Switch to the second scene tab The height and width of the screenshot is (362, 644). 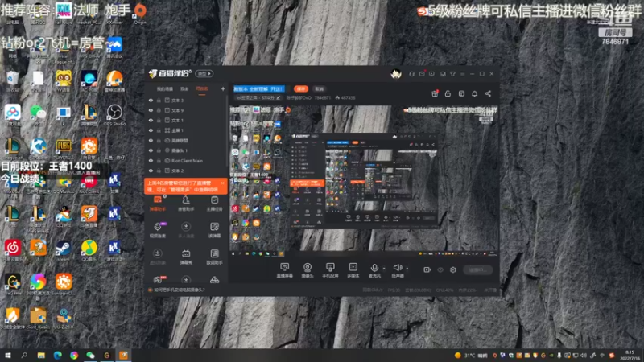pyautogui.click(x=184, y=89)
